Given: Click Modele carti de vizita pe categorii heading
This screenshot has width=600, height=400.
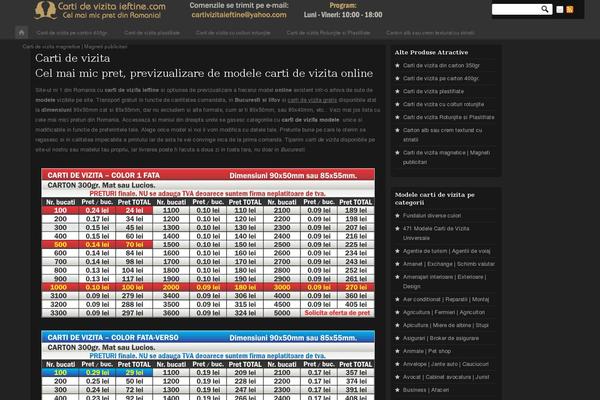Looking at the screenshot, I should [434, 199].
